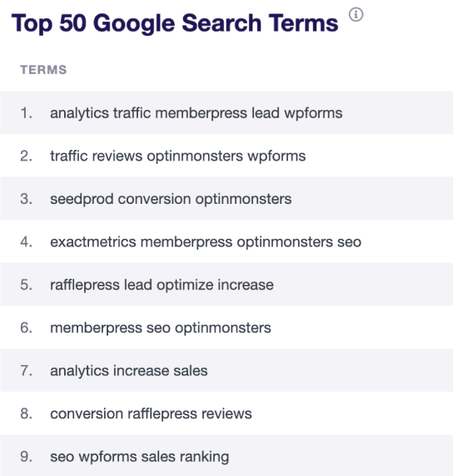Click rank number 9 in list
This screenshot has height=476, width=453.
click(x=26, y=457)
